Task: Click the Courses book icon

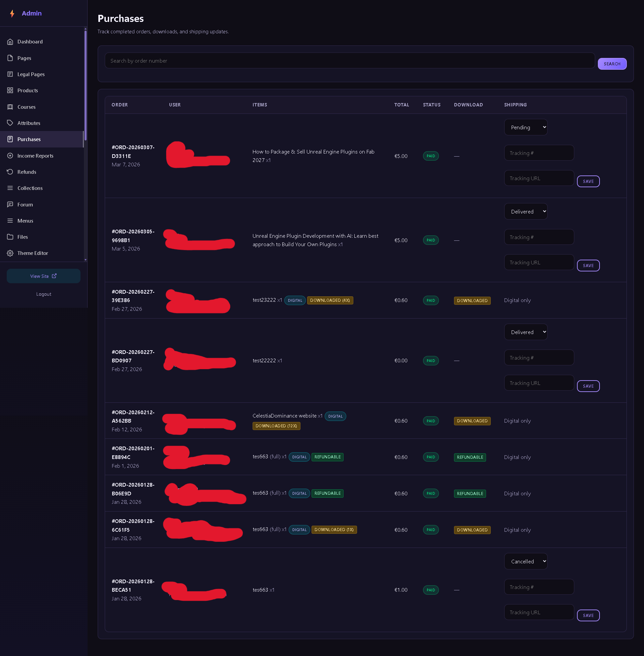Action: (x=10, y=107)
